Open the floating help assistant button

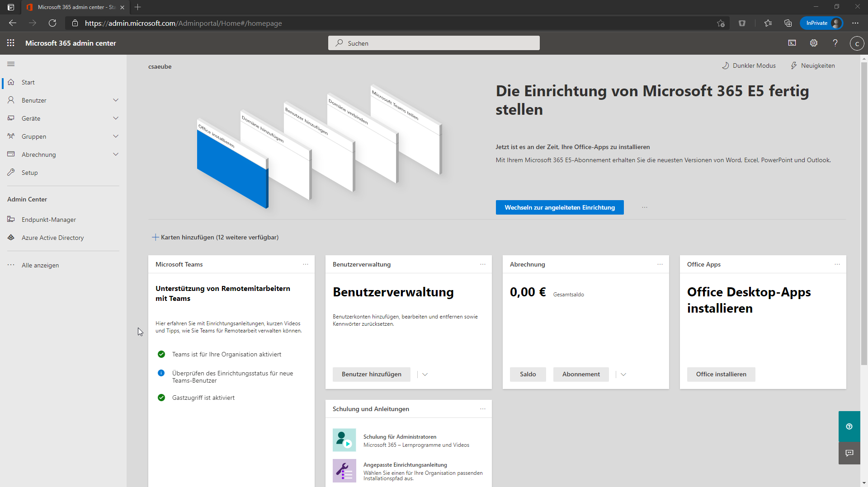849,426
